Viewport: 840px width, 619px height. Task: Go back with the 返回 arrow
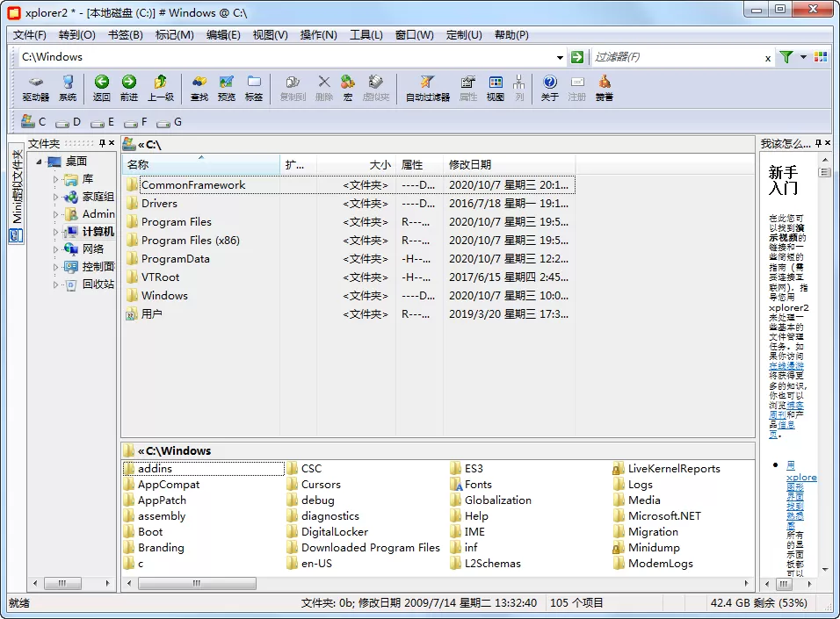(x=101, y=89)
